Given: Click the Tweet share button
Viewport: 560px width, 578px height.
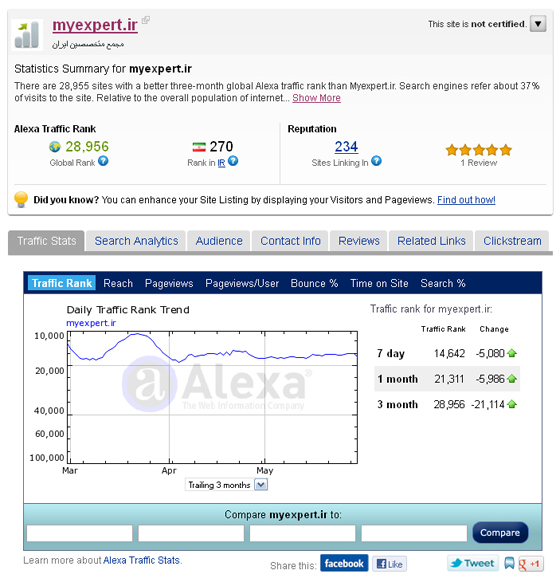Looking at the screenshot, I should click(x=473, y=563).
